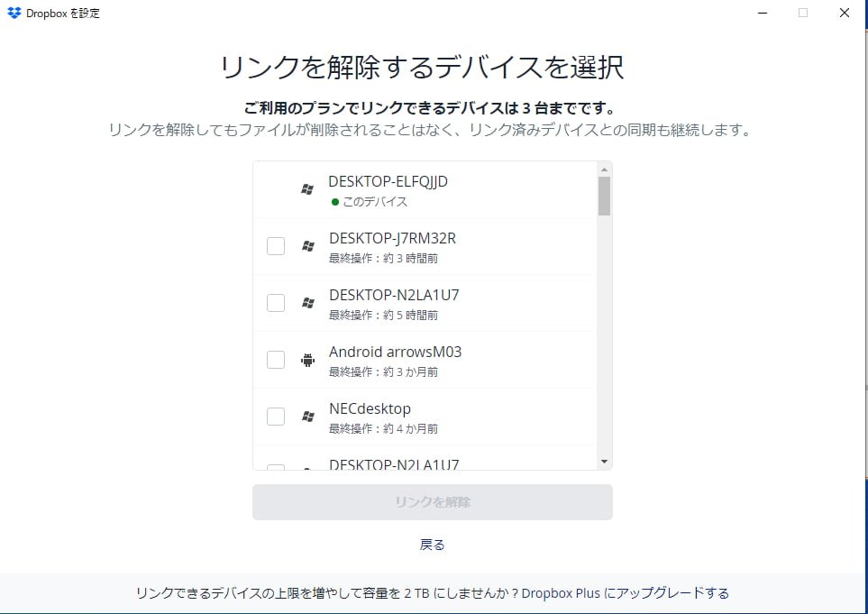
Task: Click Windows icon beside DESKTOP-J7RM32R
Action: pos(308,246)
